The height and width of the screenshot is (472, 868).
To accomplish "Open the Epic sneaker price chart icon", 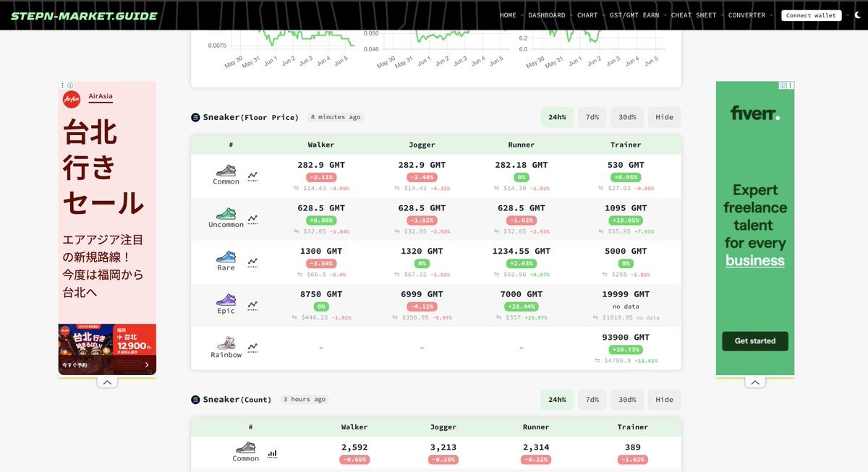I will click(252, 305).
